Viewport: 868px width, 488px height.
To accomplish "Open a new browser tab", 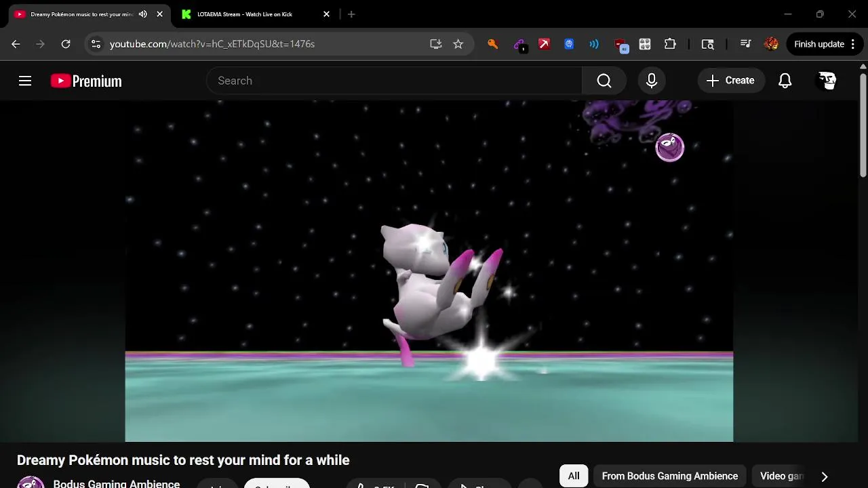I will point(351,14).
